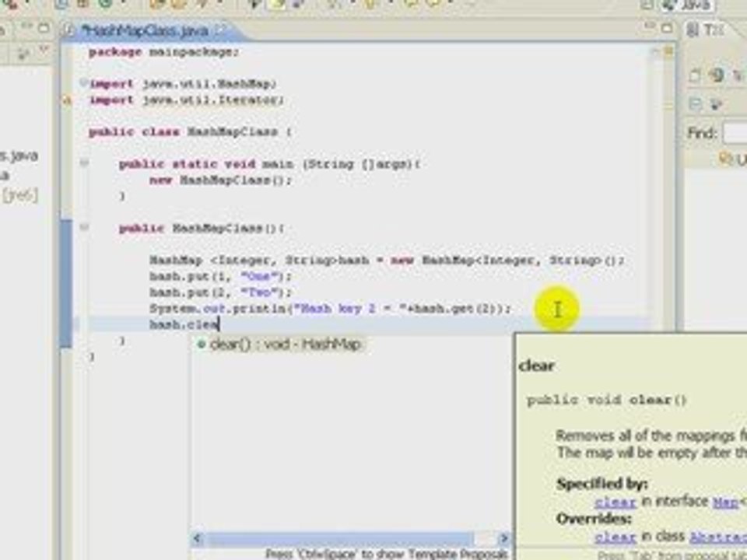Collapse the HashMapClass constructor fold marker
Viewport: 747px width, 560px height.
click(x=84, y=228)
